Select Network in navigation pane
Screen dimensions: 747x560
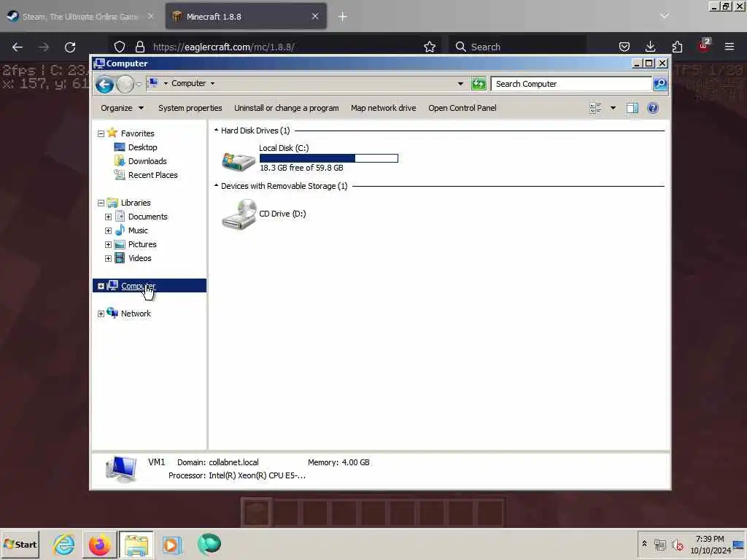coord(136,314)
